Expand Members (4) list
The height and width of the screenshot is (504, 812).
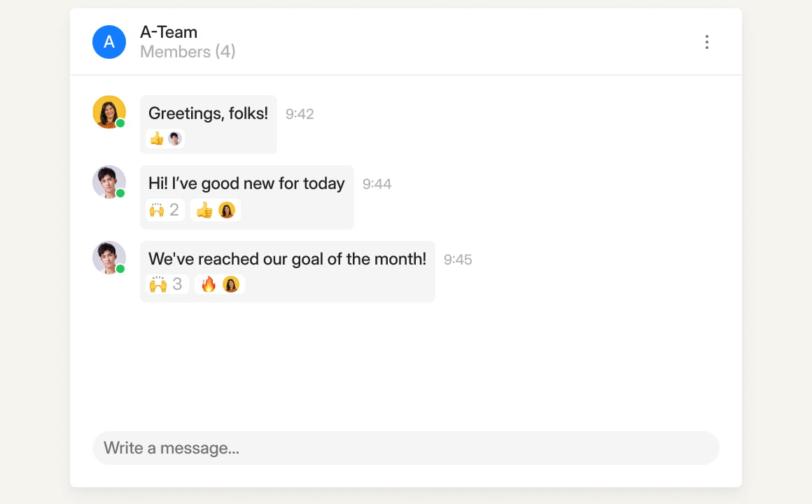tap(188, 52)
